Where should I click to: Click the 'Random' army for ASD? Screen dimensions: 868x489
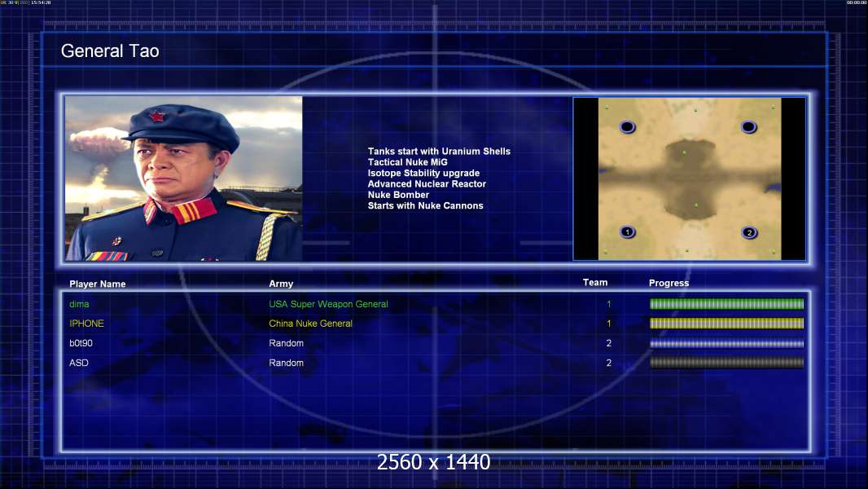click(286, 363)
